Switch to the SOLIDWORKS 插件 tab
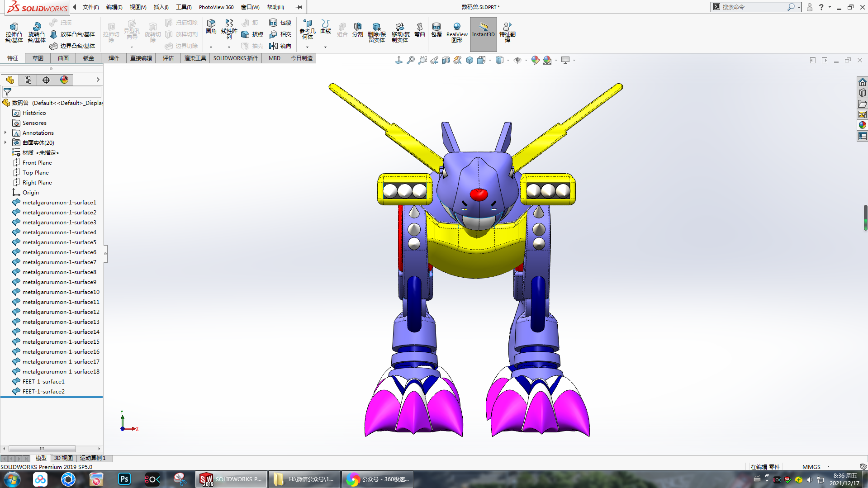 236,58
